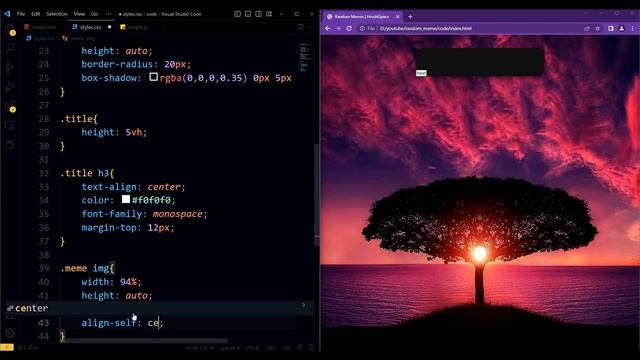640x360 pixels.
Task: Click the editor vertical scrollbar thumb
Action: point(316,195)
